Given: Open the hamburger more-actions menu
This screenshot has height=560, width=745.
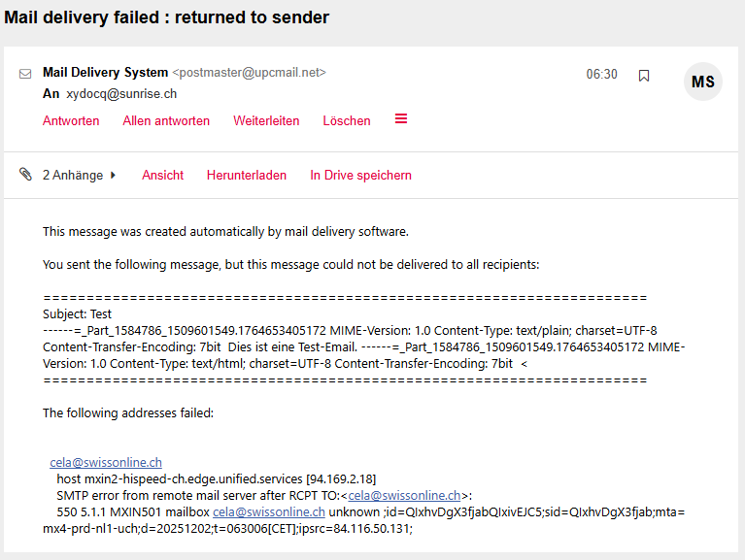Looking at the screenshot, I should coord(401,119).
